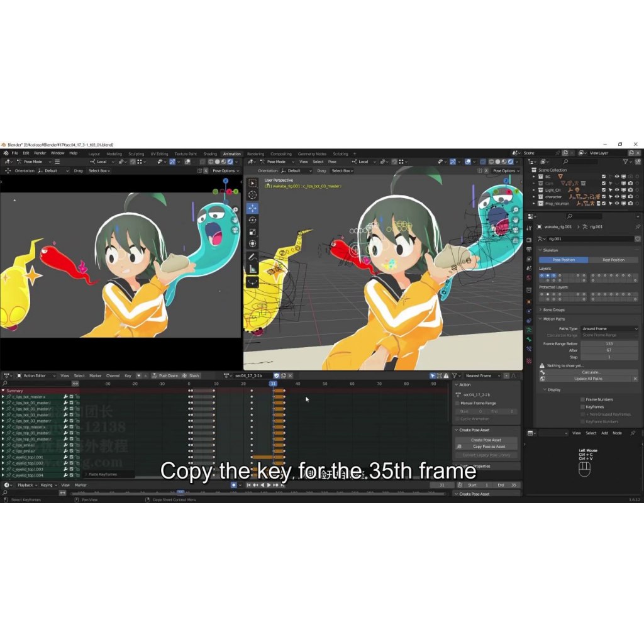Click fake user shield icon next to action name

[x=277, y=376]
